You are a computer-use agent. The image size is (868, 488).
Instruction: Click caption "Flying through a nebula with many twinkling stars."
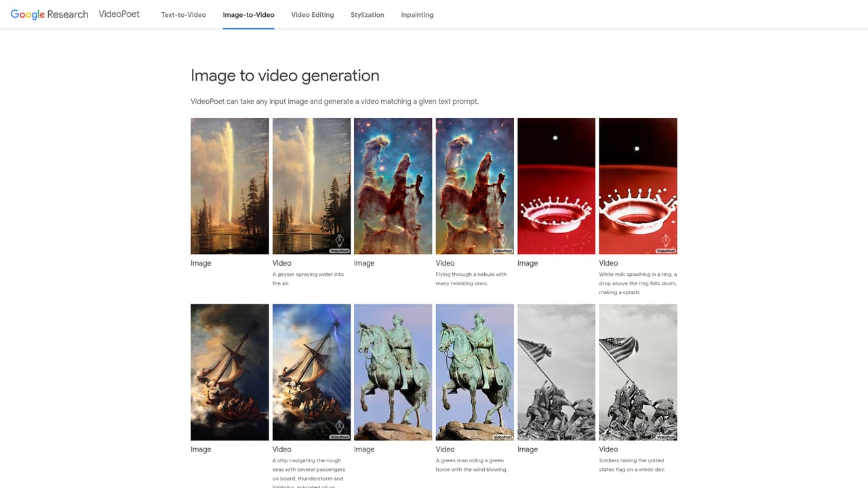[x=471, y=279]
